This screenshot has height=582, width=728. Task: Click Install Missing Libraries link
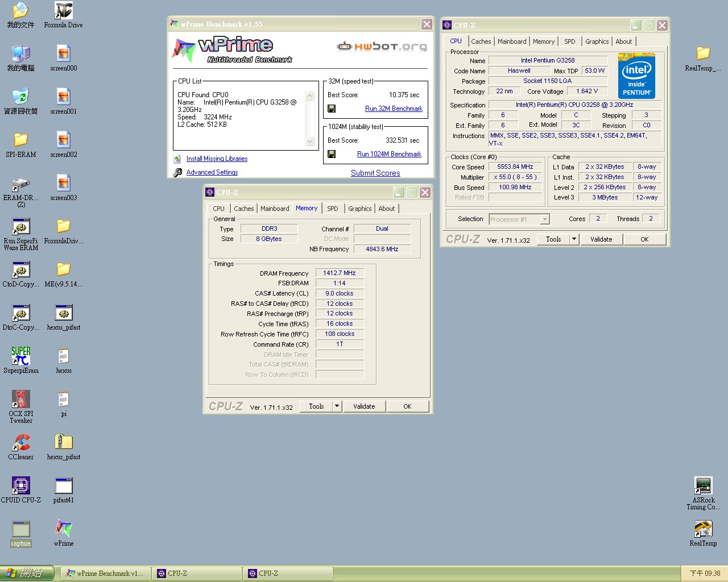217,159
